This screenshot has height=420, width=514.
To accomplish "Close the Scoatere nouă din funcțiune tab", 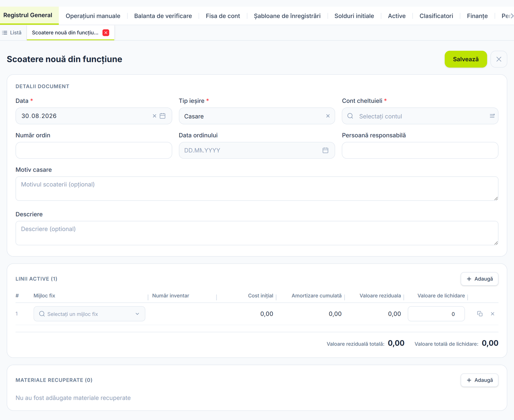I will tap(106, 33).
